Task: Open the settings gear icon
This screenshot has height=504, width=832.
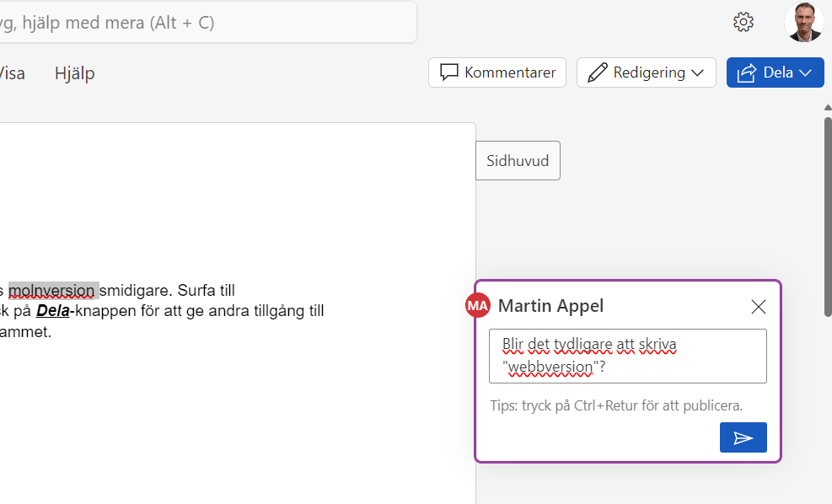Action: pos(743,22)
